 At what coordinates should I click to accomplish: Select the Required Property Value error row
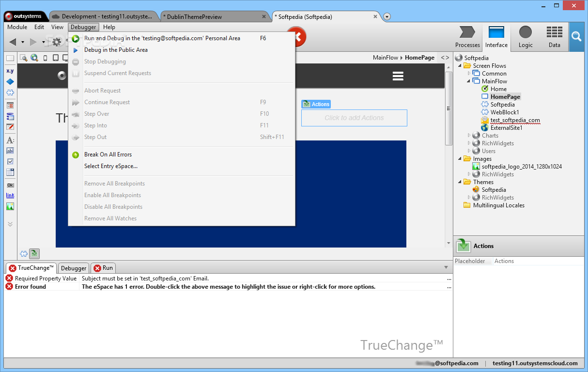tap(228, 279)
